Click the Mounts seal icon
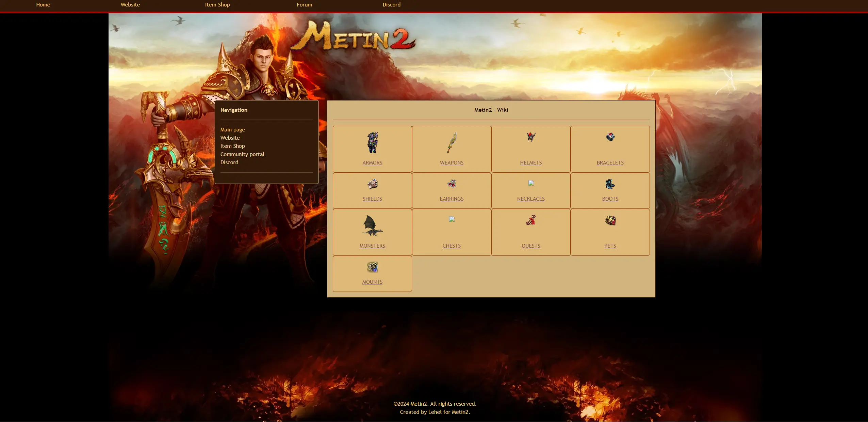 click(372, 267)
